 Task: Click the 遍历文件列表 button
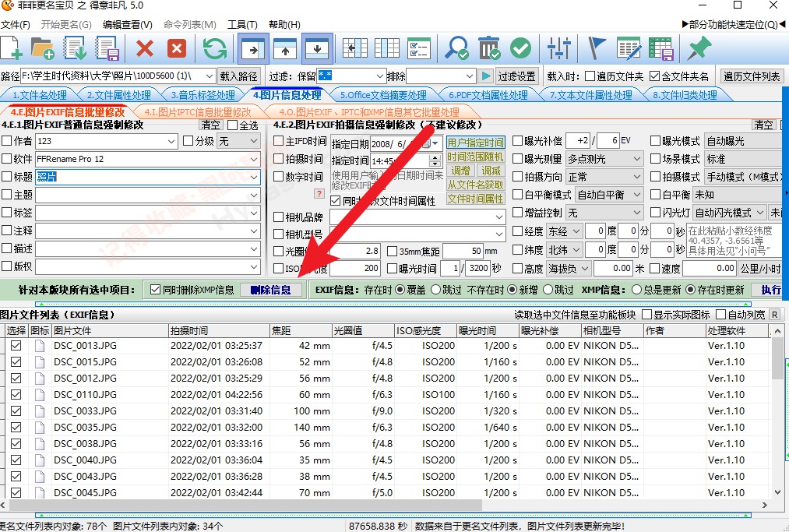coord(752,76)
